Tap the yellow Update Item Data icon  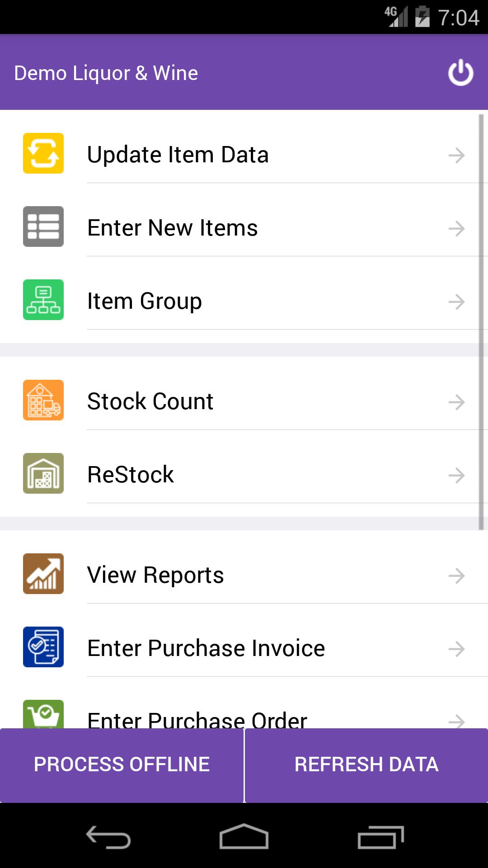[x=43, y=153]
